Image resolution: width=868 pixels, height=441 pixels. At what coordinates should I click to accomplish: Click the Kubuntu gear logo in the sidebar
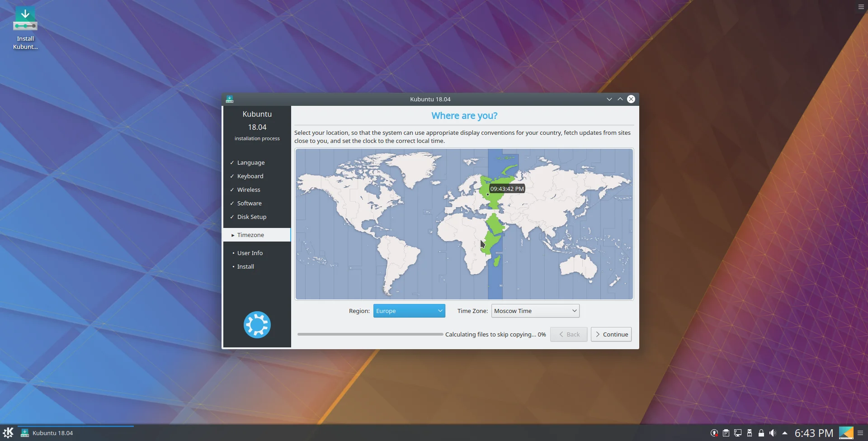(x=257, y=325)
